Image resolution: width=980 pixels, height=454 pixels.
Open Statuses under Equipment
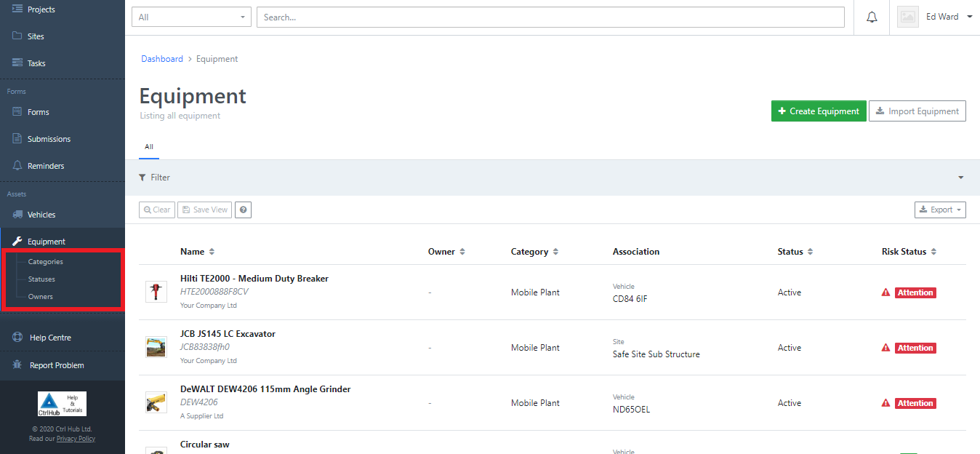[x=41, y=279]
